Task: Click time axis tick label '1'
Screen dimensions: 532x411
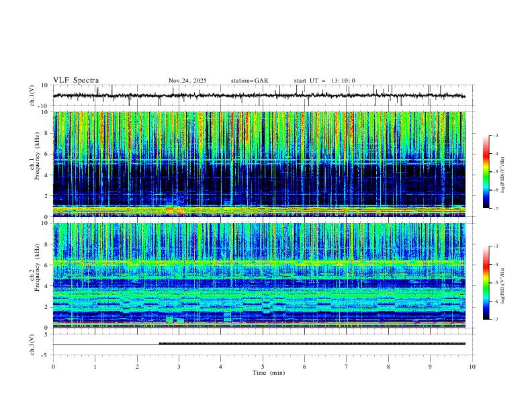Action: (95, 367)
